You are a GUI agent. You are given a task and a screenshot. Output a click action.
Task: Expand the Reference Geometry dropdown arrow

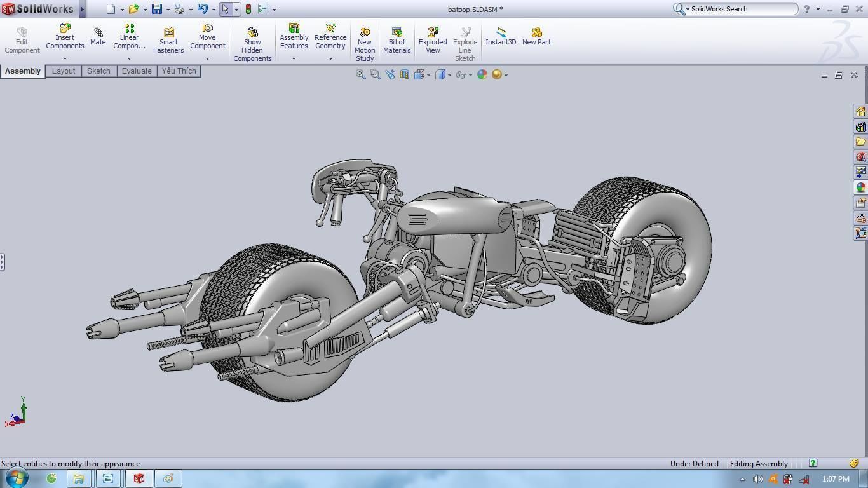[x=330, y=58]
